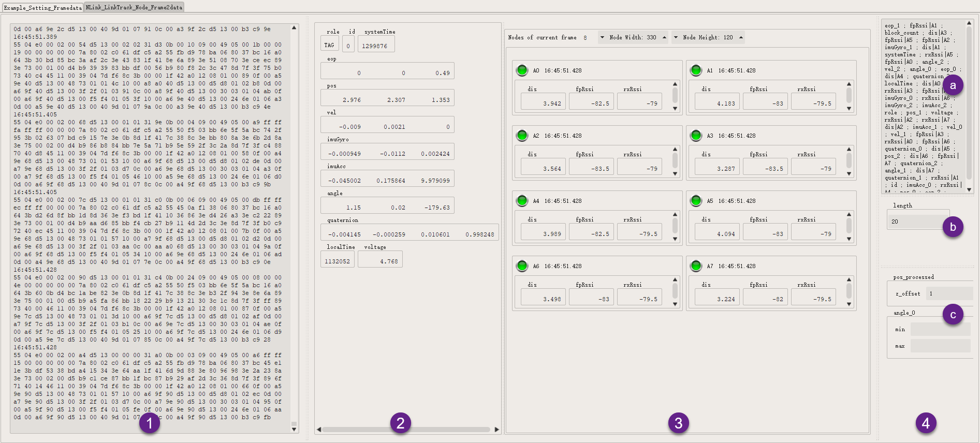Click node A1 rxRssi value -79.5
Viewport: 980px width, 443px height.
(813, 102)
